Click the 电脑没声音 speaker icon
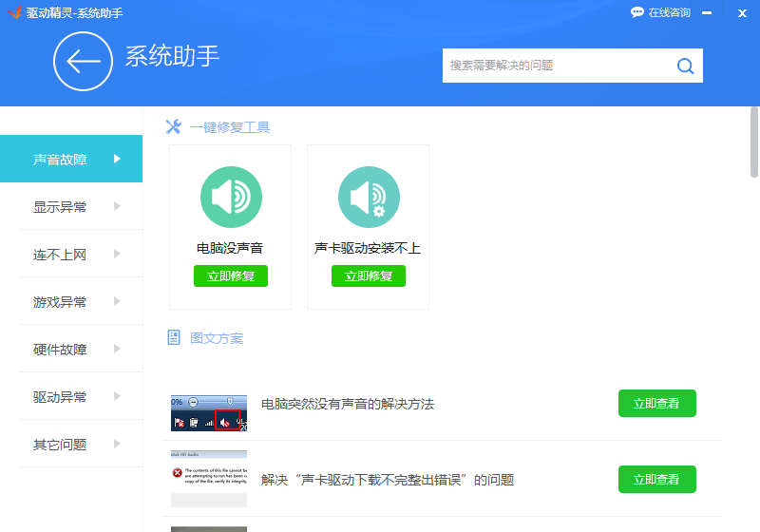The height and width of the screenshot is (532, 760). coord(230,197)
